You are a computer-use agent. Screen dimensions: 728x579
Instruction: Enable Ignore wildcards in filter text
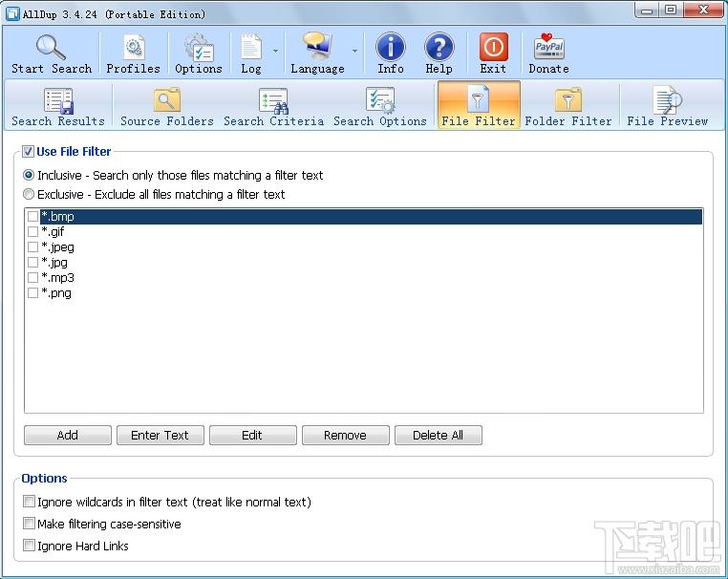(29, 502)
